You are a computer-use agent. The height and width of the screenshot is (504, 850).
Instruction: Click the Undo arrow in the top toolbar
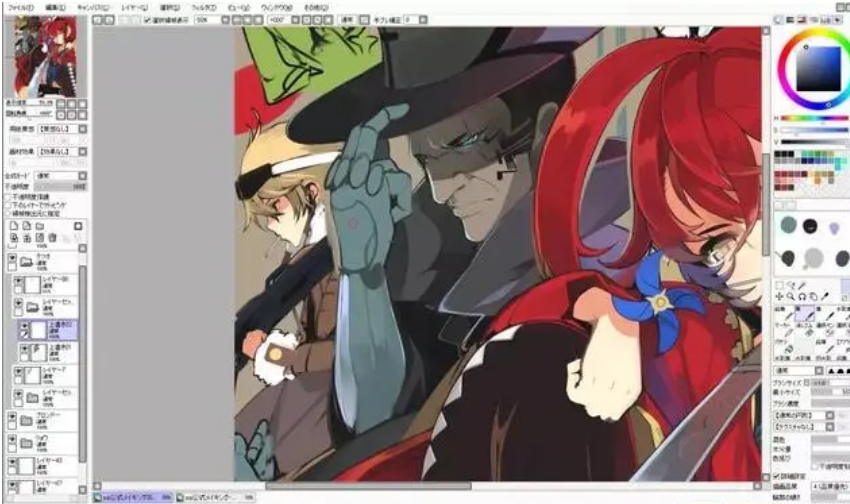pos(97,20)
